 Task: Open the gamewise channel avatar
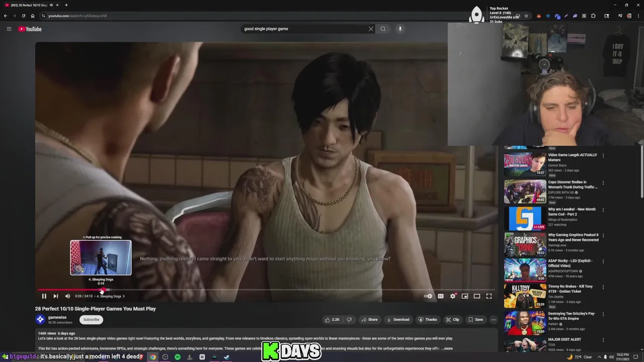click(40, 319)
